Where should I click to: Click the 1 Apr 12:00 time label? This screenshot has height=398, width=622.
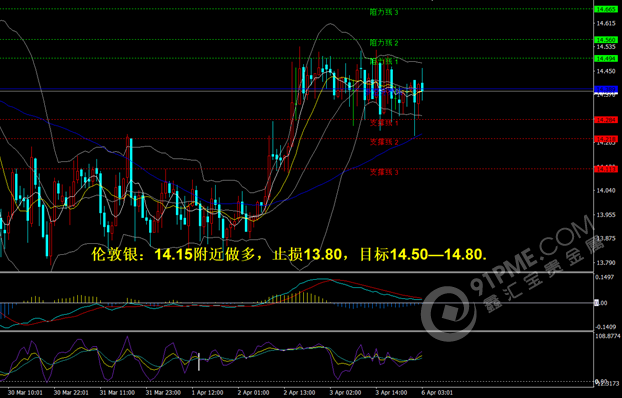click(207, 393)
